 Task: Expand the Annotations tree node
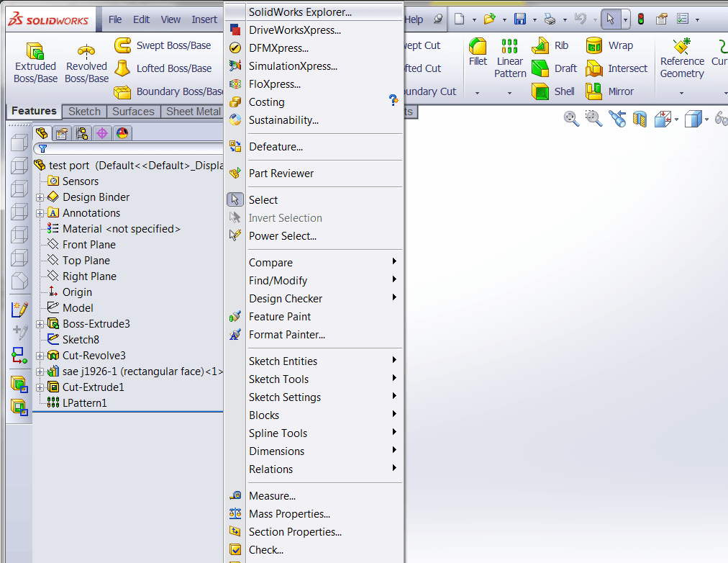point(40,213)
